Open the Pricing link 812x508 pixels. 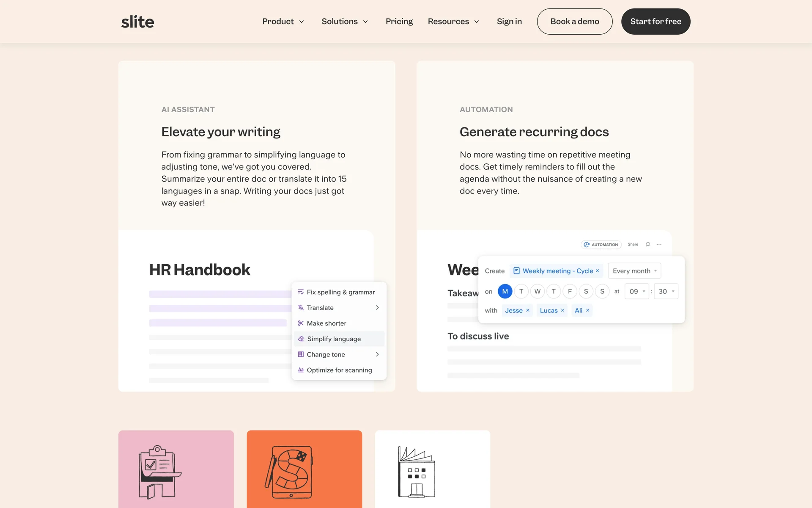coord(399,22)
